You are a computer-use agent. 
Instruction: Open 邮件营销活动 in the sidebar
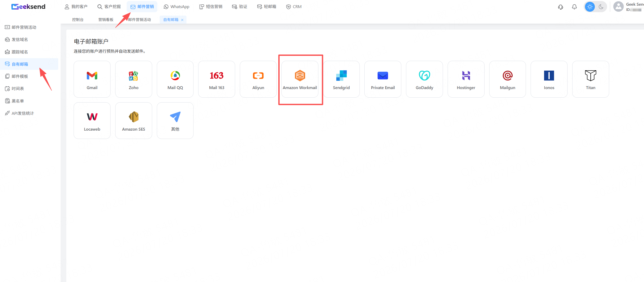pos(29,27)
